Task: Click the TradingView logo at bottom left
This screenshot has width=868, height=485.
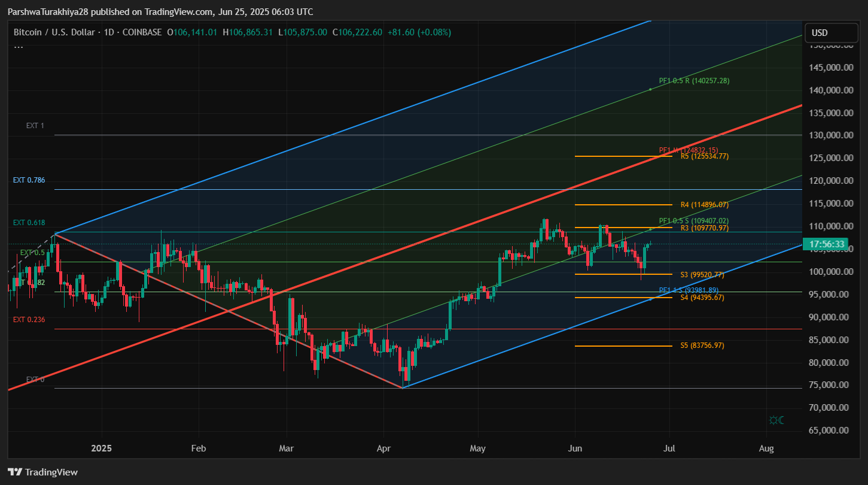Action: click(x=43, y=472)
